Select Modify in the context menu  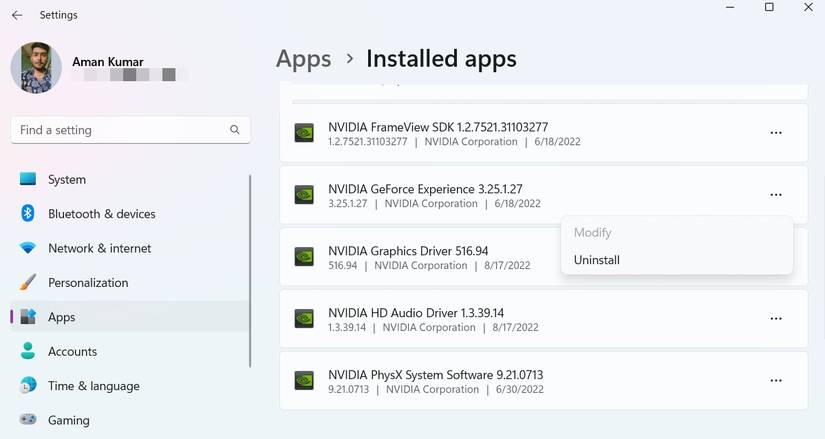pos(592,232)
